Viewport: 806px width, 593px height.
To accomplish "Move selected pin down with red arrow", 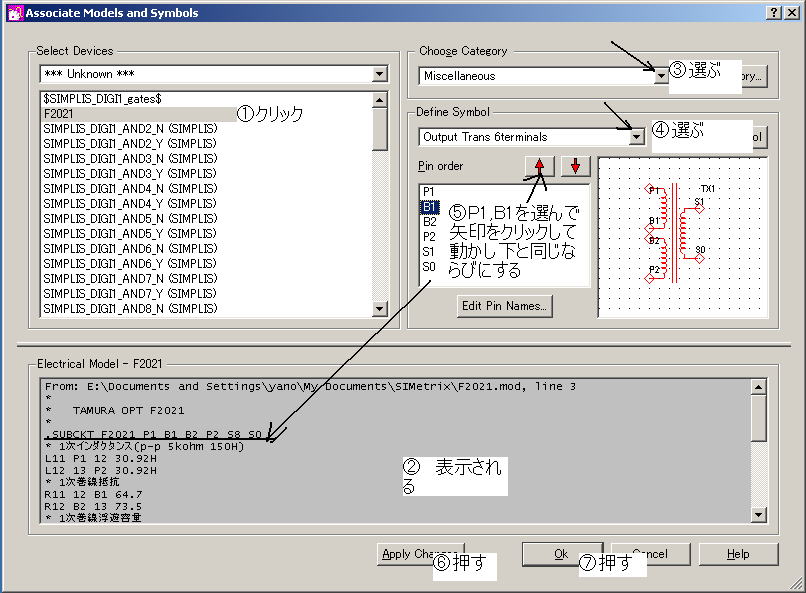I will (575, 166).
